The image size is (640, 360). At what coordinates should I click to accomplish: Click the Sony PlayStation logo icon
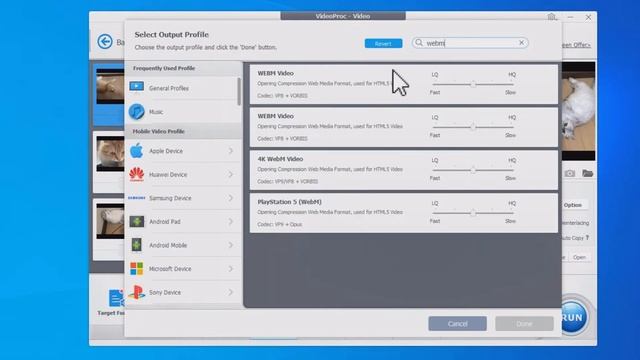pos(136,292)
